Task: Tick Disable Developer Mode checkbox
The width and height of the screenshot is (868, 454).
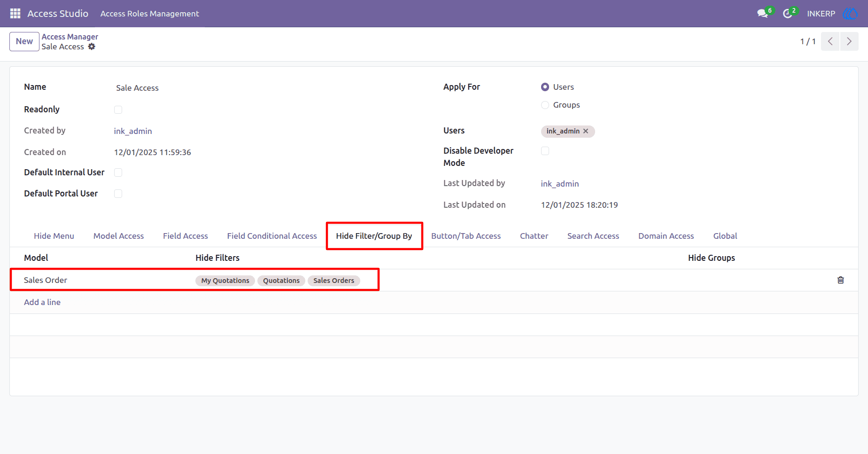Action: click(545, 151)
